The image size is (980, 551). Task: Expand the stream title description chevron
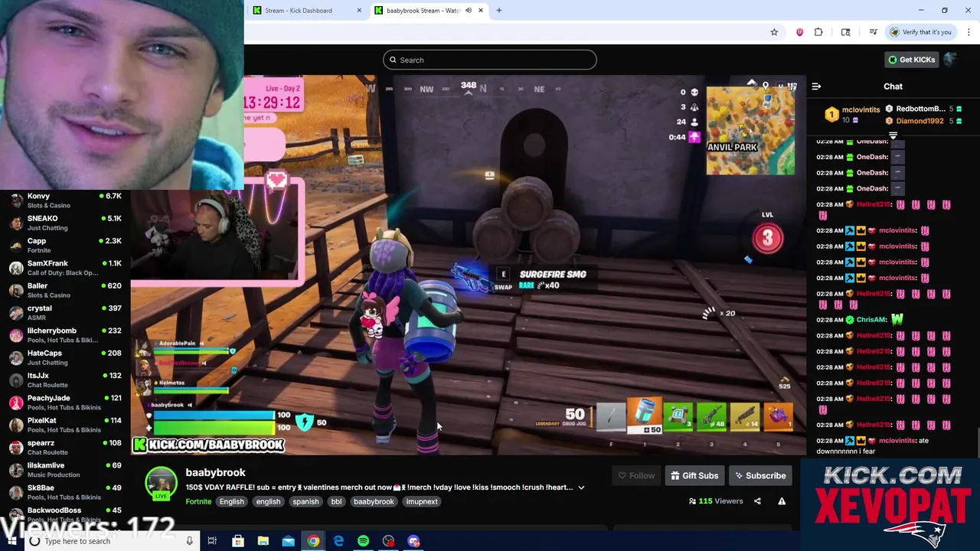click(581, 487)
